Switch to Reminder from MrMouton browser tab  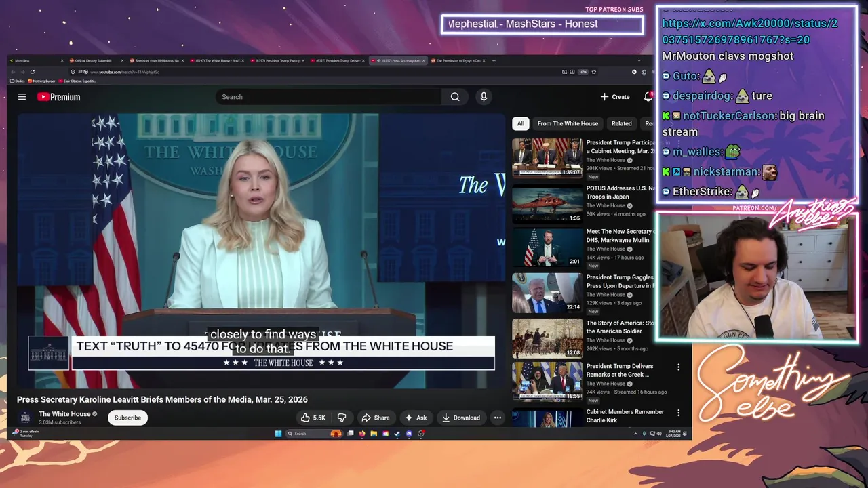156,61
